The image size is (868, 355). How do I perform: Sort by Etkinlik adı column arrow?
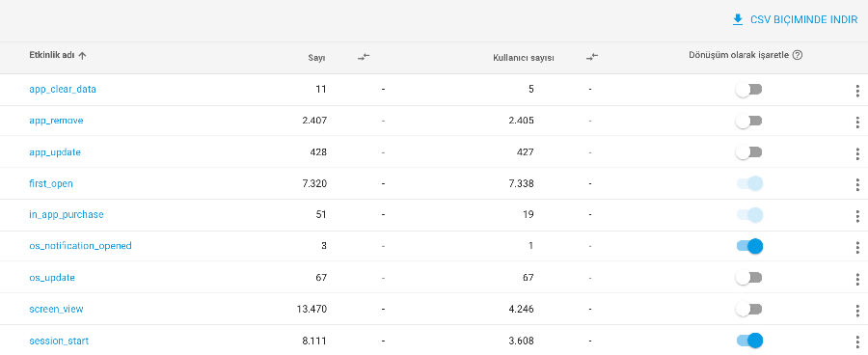(x=83, y=55)
